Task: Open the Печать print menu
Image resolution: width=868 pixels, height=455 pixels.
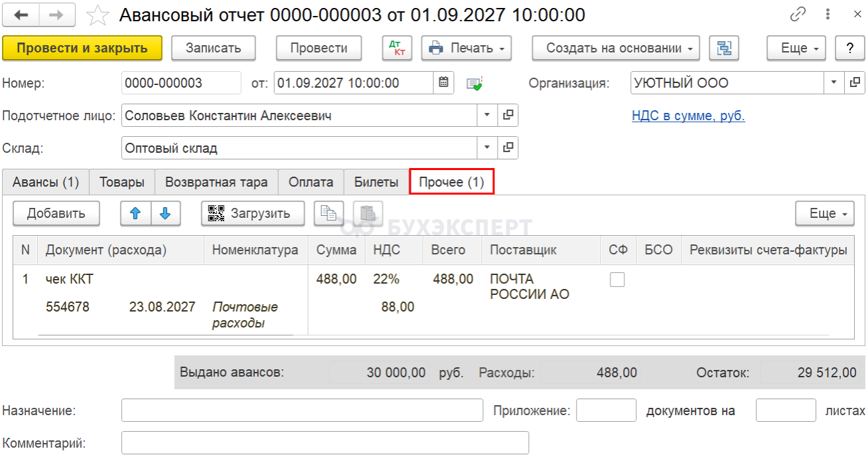Action: point(467,48)
